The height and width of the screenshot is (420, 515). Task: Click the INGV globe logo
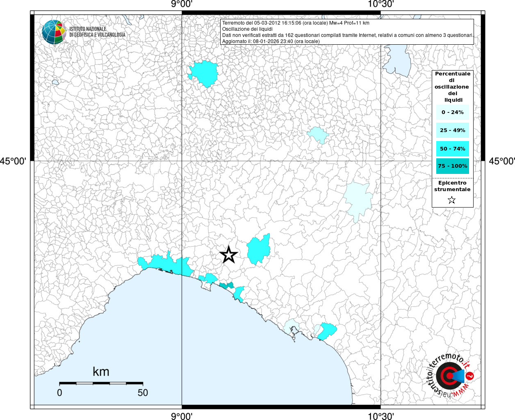pyautogui.click(x=54, y=32)
